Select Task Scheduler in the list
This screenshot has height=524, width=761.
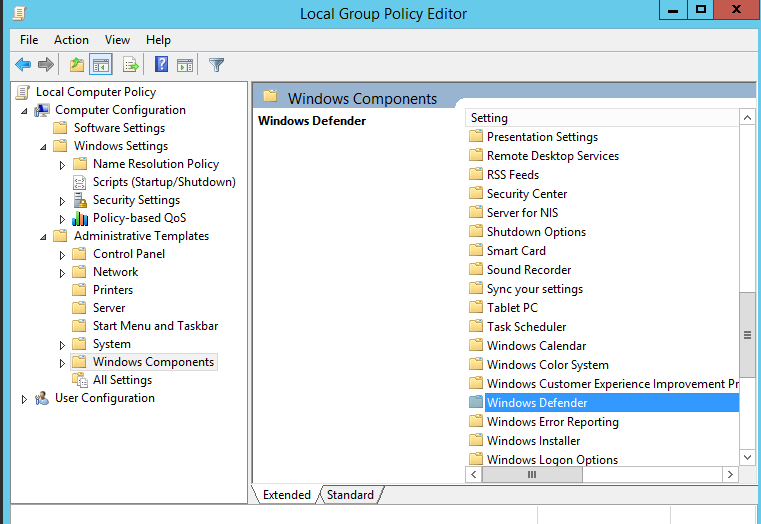[527, 327]
